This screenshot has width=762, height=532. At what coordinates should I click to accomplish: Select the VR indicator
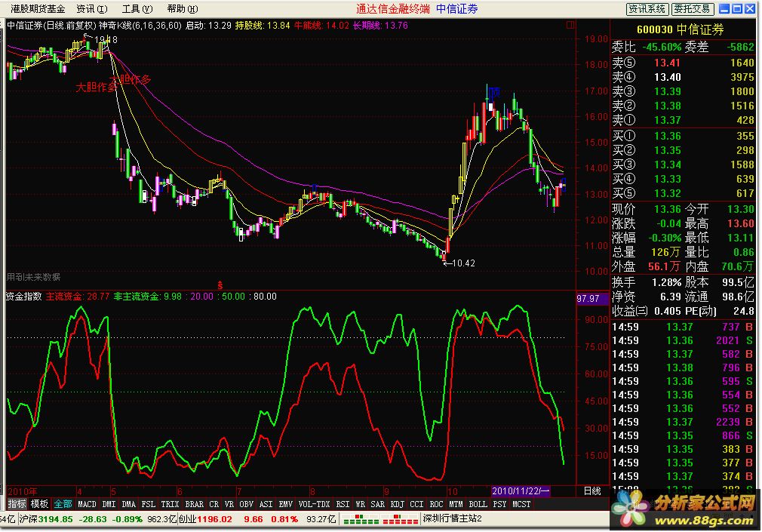229,504
